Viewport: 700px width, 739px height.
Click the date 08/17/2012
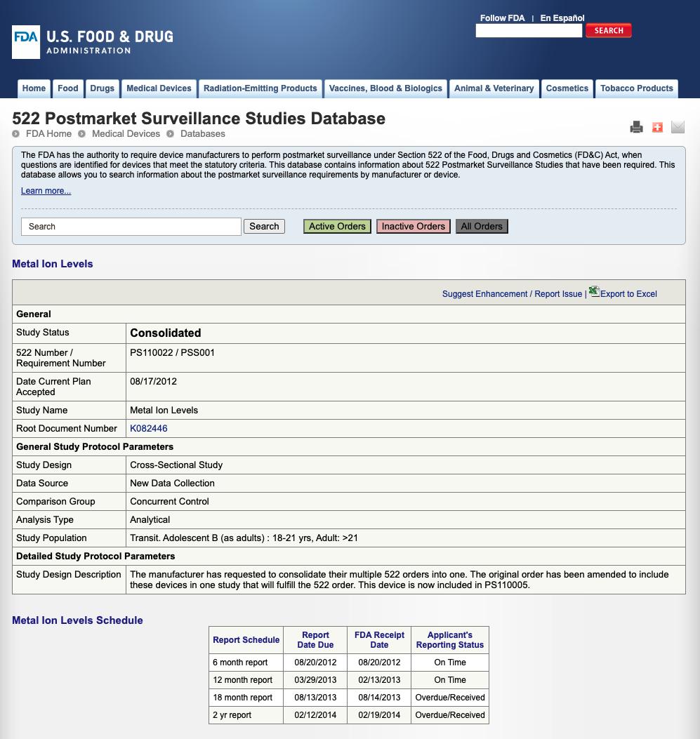[x=153, y=381]
